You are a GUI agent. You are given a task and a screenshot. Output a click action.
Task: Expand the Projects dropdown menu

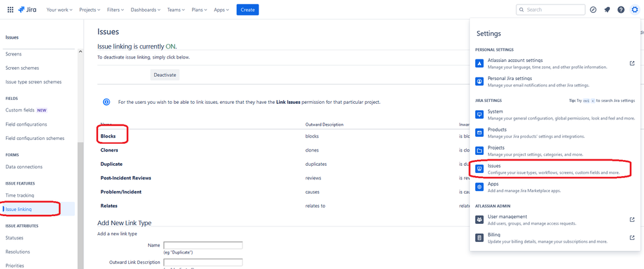coord(90,10)
